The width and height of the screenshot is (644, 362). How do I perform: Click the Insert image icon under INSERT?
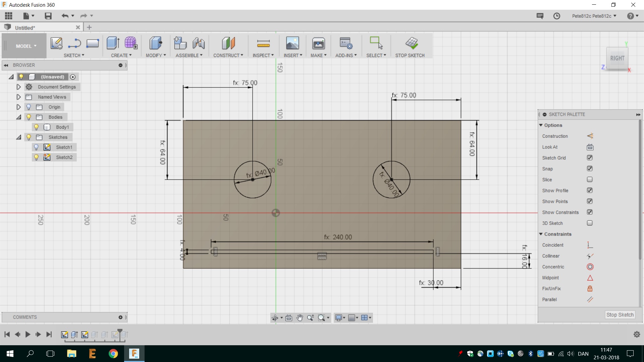(x=292, y=43)
